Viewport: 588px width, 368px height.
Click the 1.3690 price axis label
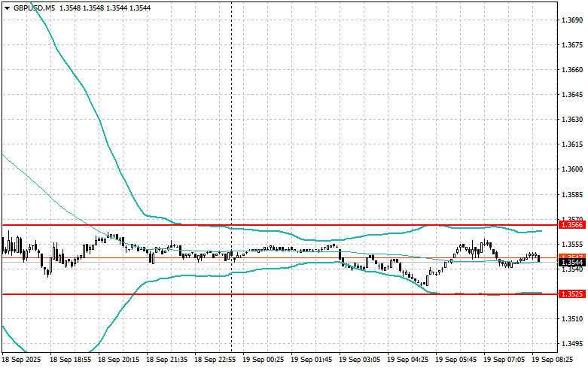coord(572,20)
